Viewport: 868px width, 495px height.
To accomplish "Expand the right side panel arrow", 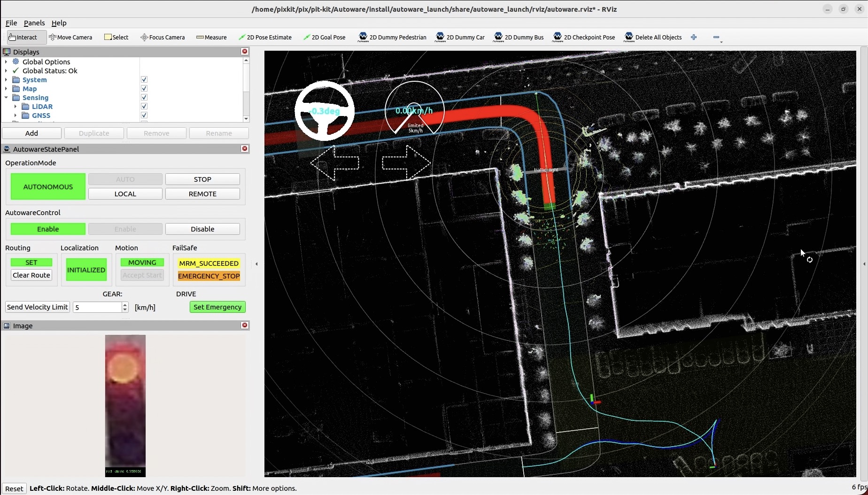I will pos(864,264).
